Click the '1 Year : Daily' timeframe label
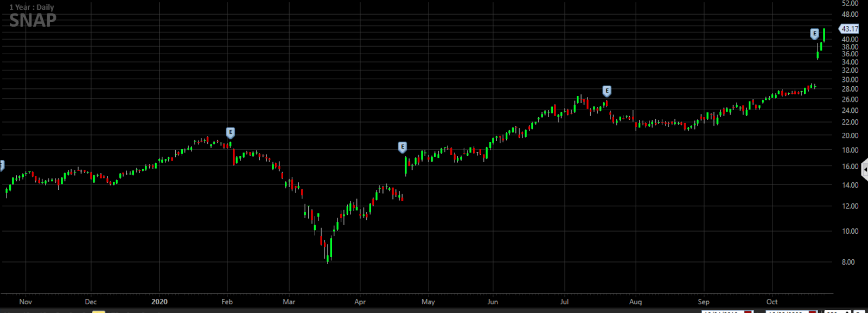 31,7
